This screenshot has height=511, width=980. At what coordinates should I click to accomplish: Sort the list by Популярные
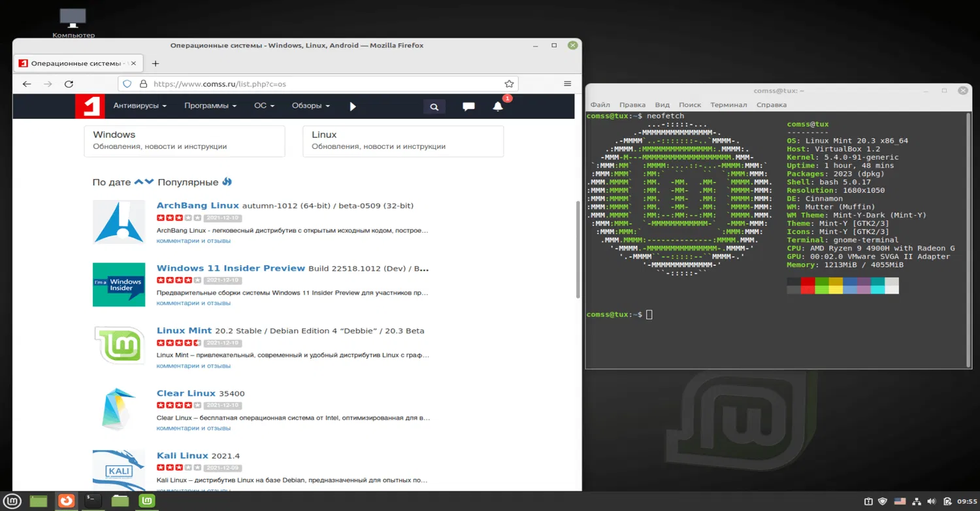[188, 182]
